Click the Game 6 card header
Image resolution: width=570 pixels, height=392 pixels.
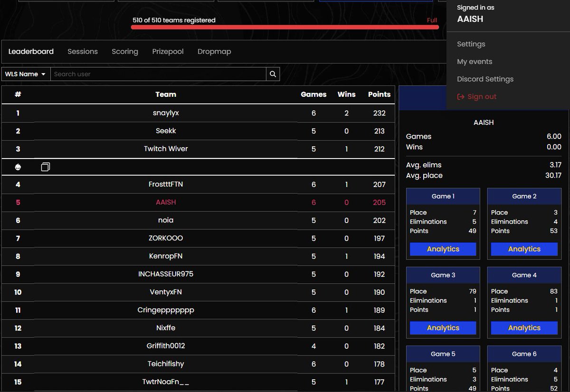[x=524, y=354]
